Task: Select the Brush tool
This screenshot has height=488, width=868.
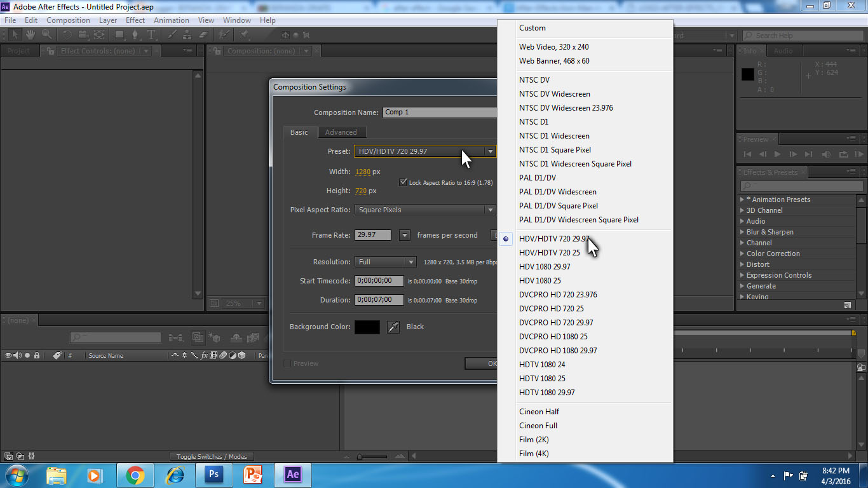Action: pyautogui.click(x=172, y=35)
